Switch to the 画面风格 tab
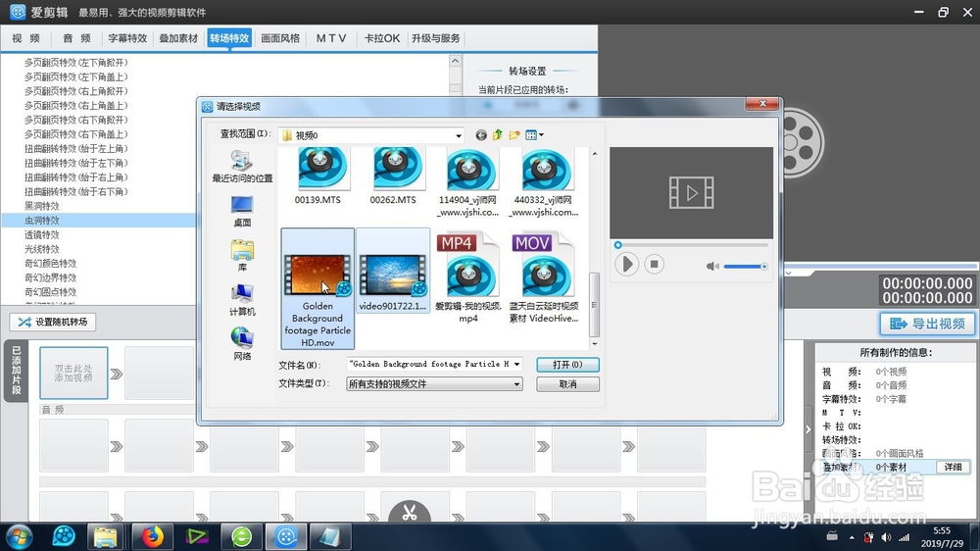Screen dimensions: 980x551 (x=280, y=38)
